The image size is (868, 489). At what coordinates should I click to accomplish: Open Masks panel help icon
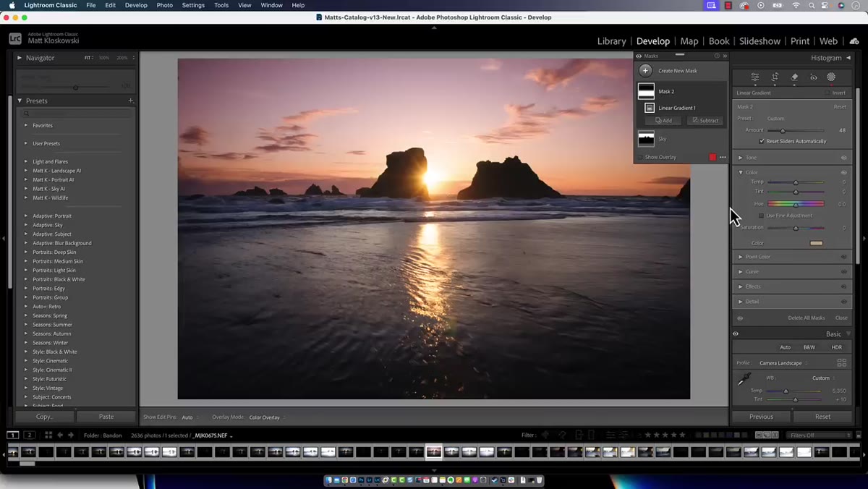pyautogui.click(x=717, y=56)
